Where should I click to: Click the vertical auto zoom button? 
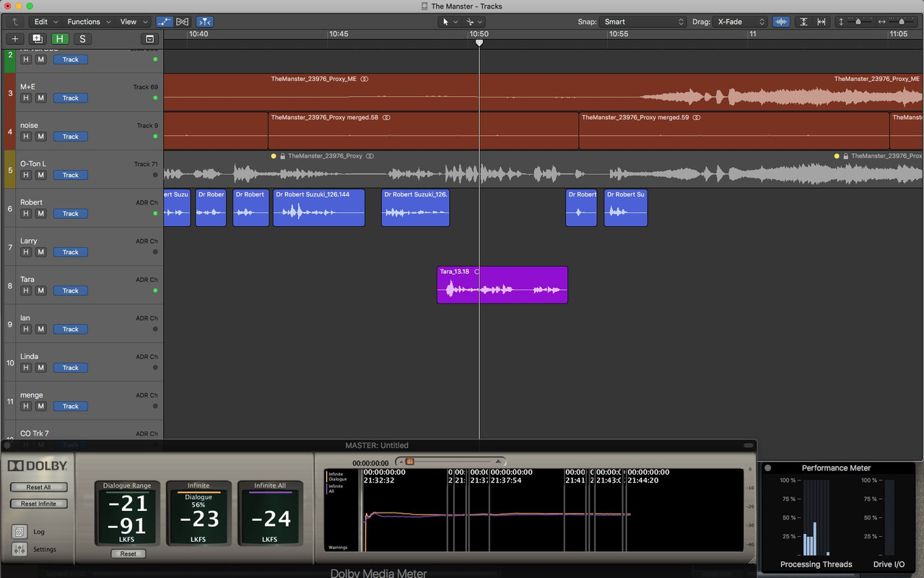[x=803, y=22]
